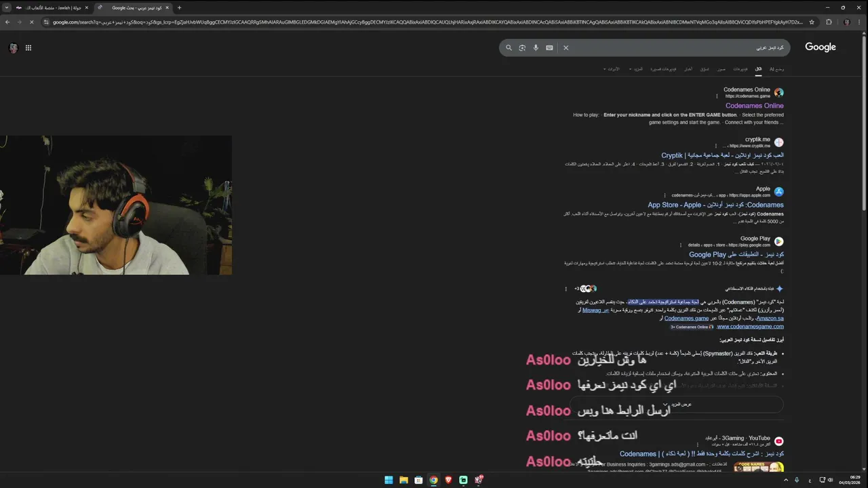Open the tab search dropdown arrow
868x488 pixels.
click(5, 7)
